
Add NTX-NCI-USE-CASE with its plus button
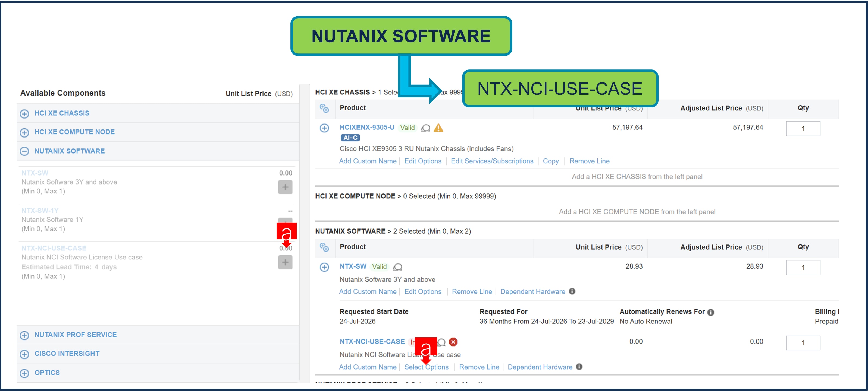[x=285, y=262]
